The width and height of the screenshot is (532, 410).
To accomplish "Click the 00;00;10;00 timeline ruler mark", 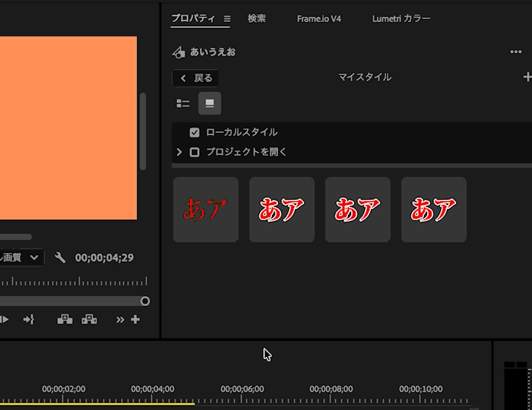I will (x=421, y=389).
